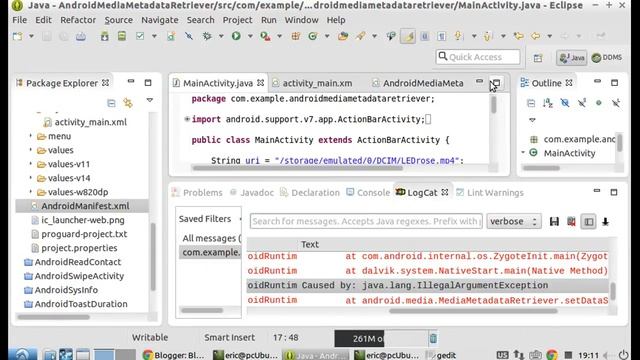Expand the folded import statements
Image resolution: width=640 pixels, height=360 pixels.
coord(187,119)
